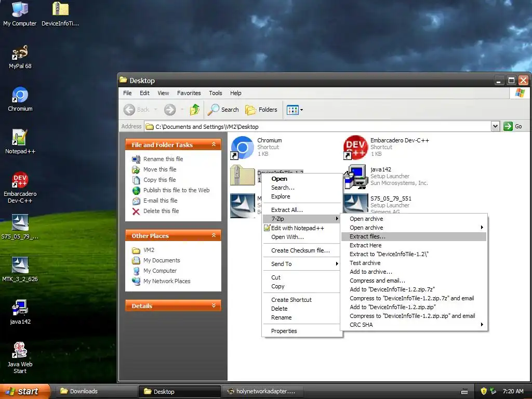
Task: Open the Views dropdown button
Action: click(x=295, y=110)
